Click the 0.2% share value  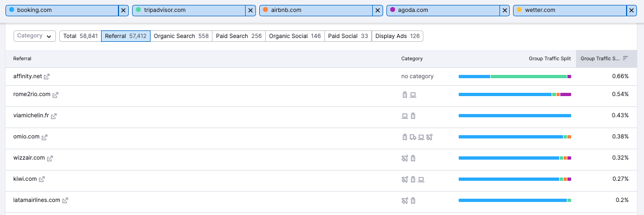(x=622, y=201)
